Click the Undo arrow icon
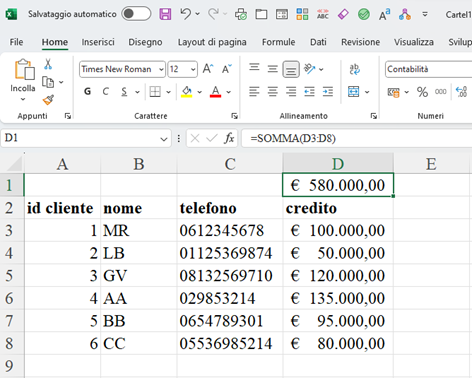The height and width of the screenshot is (378, 472). coord(186,14)
